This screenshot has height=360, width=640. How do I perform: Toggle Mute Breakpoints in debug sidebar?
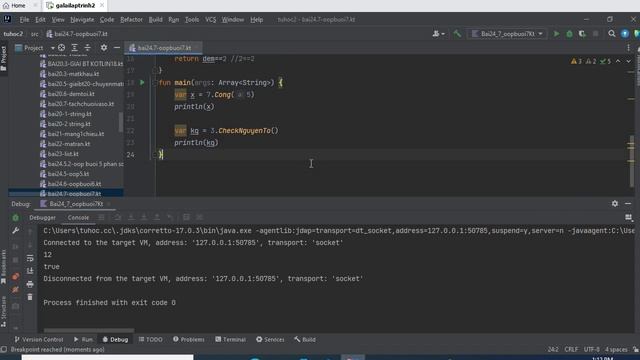tap(16, 290)
